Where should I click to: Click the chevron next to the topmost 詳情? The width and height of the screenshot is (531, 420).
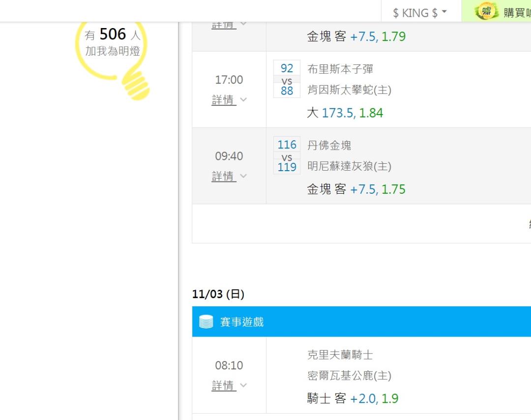click(243, 24)
